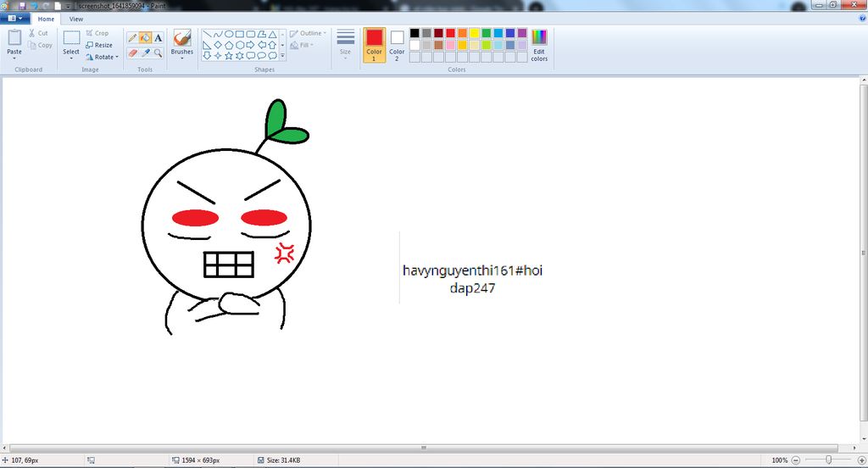The image size is (868, 468).
Task: Click the havynguyenthi161#hoi text on canvas
Action: 472,270
